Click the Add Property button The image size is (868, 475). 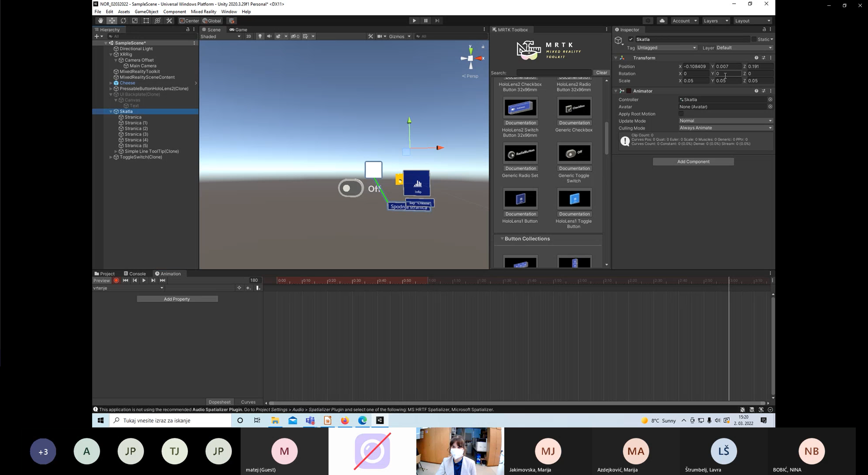coord(177,299)
